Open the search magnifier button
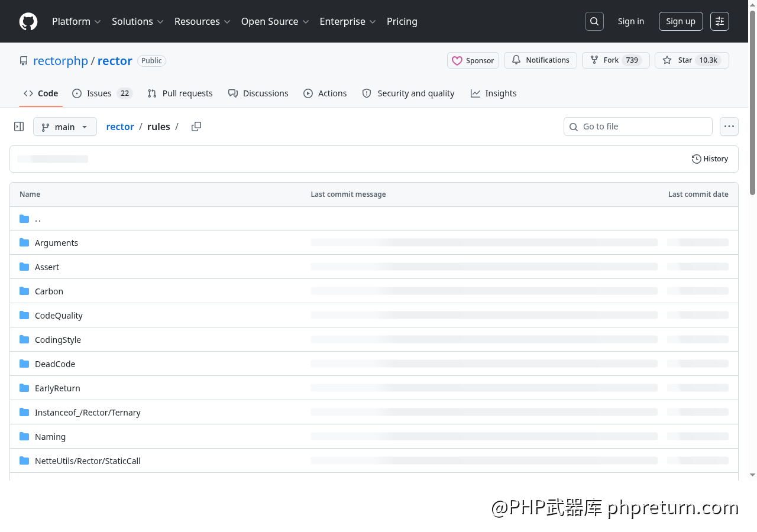This screenshot has height=532, width=757. [x=594, y=21]
